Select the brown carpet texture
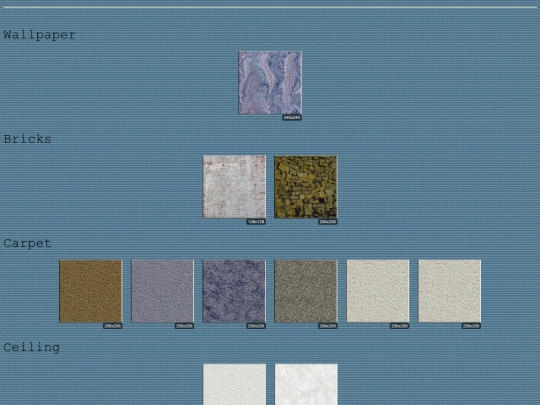The image size is (540, 405). [x=91, y=291]
